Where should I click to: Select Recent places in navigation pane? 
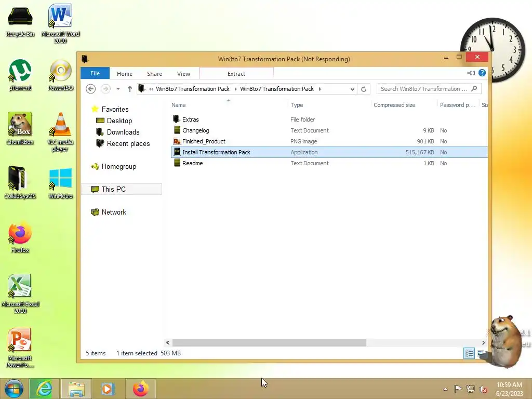coord(128,144)
